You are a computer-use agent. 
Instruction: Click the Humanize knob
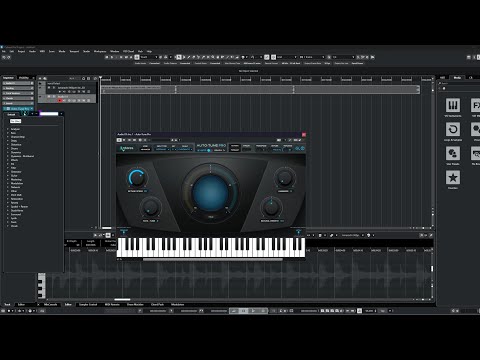[284, 177]
